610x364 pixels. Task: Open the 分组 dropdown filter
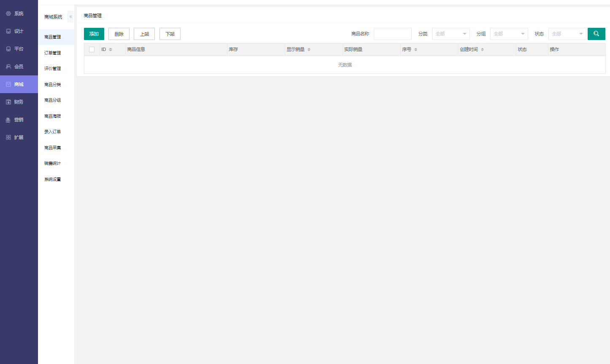509,34
